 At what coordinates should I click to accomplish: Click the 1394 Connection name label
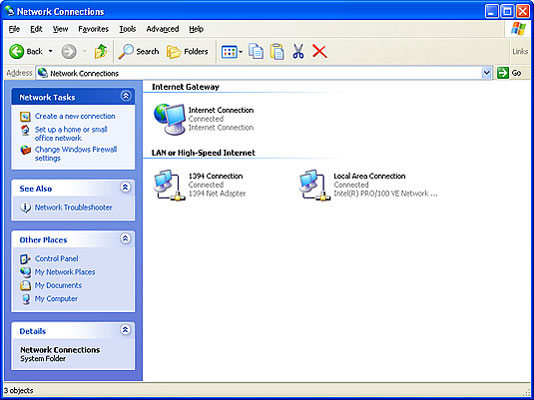point(216,176)
